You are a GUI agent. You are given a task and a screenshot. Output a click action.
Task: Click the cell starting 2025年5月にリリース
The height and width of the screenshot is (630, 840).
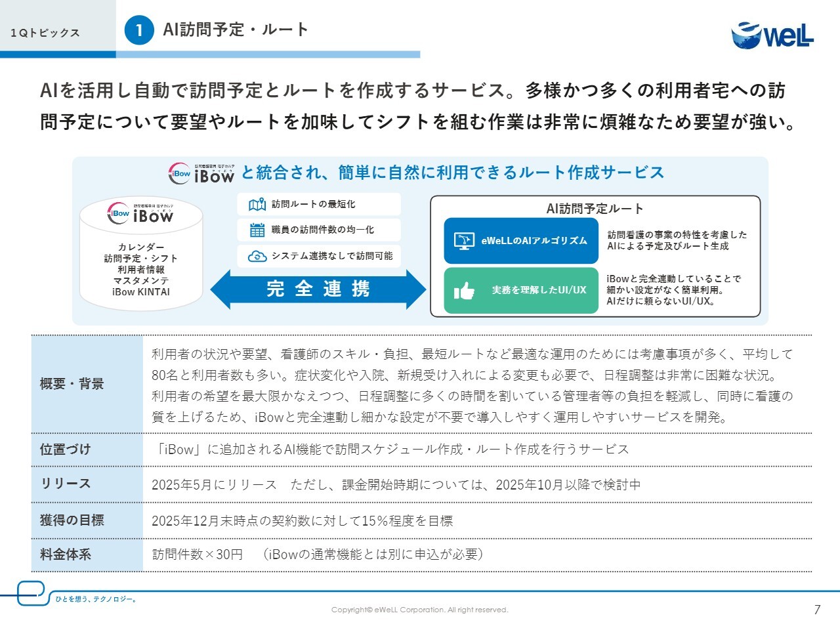point(478,484)
